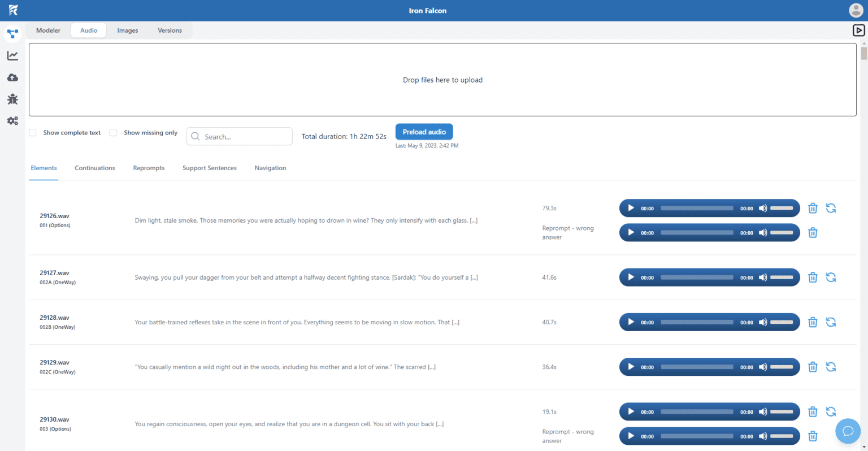The height and width of the screenshot is (451, 868).
Task: Open the flow modeler from the sidebar
Action: pyautogui.click(x=12, y=34)
